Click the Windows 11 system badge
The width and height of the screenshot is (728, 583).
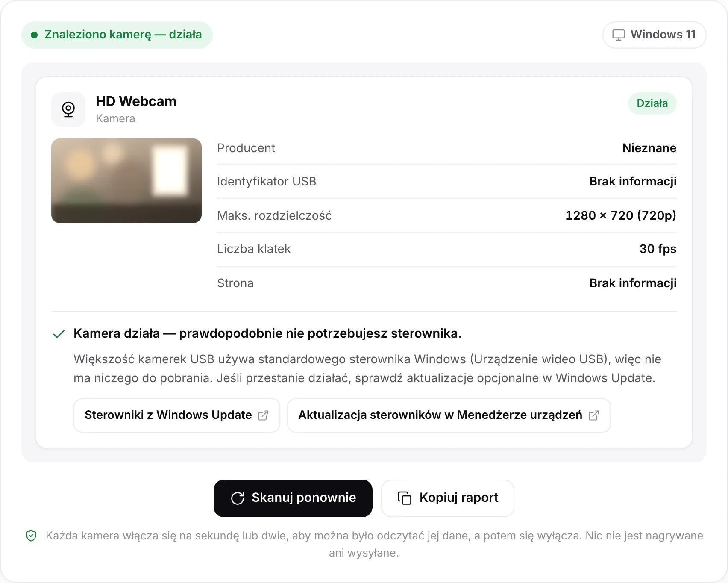coord(654,35)
